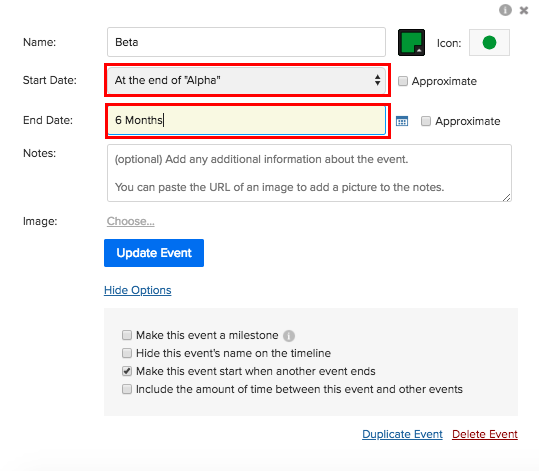The width and height of the screenshot is (539, 471).
Task: Click the Choose... image link
Action: [131, 221]
